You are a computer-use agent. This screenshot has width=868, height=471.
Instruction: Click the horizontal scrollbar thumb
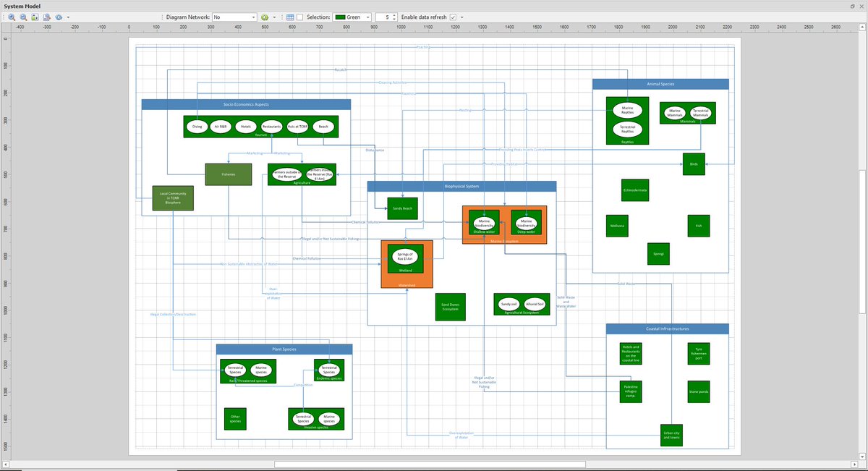(429, 464)
